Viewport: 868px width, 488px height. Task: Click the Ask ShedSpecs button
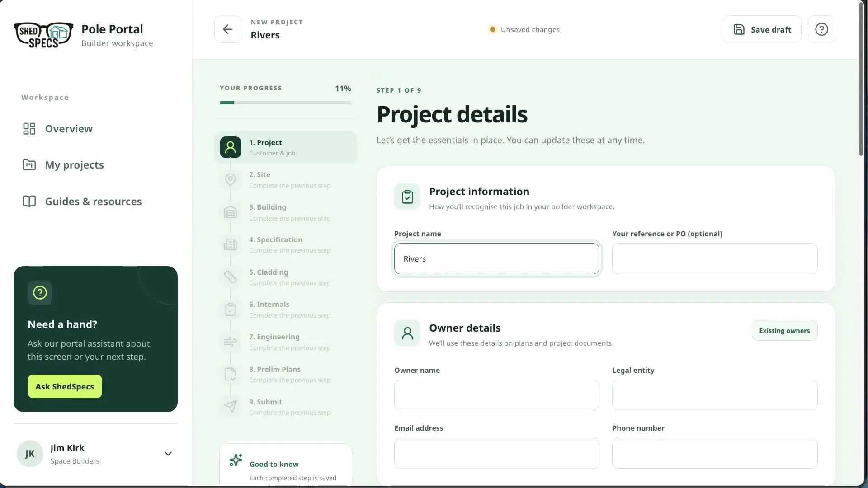(65, 386)
